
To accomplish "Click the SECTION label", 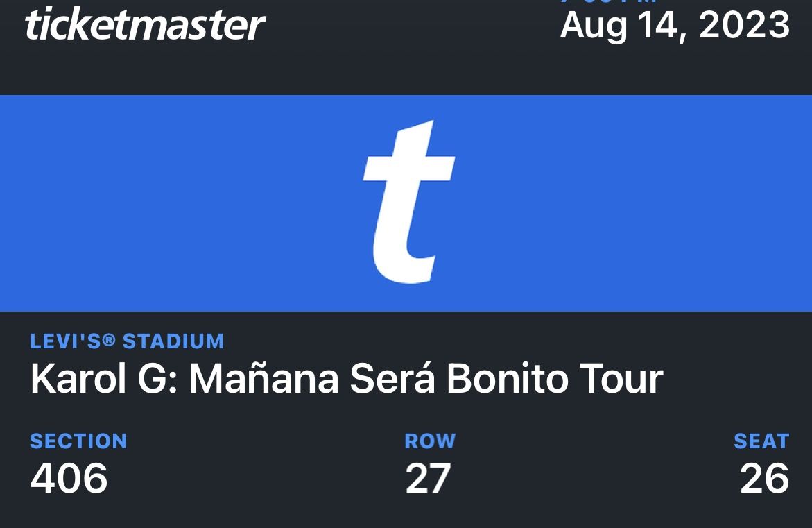I will pos(78,441).
